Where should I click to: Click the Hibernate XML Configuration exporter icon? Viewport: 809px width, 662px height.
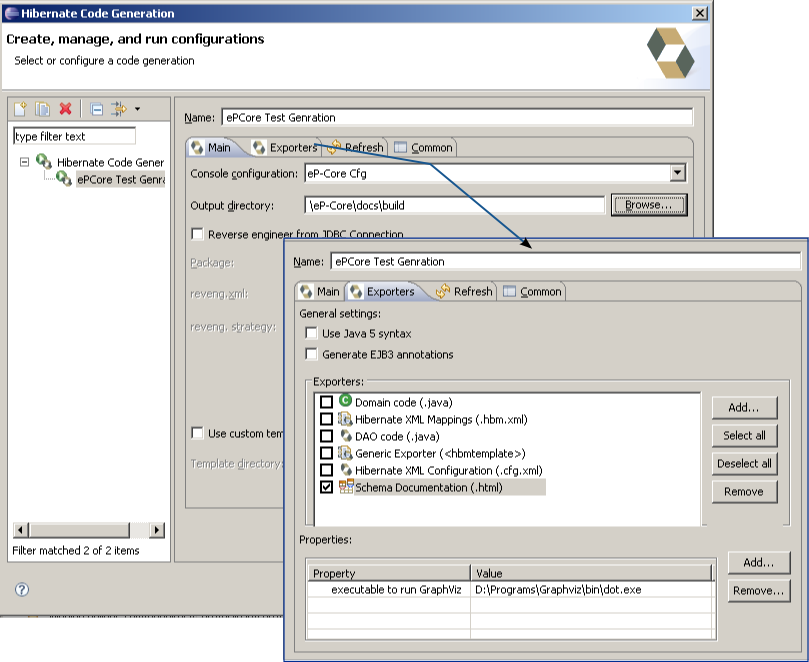coord(346,470)
